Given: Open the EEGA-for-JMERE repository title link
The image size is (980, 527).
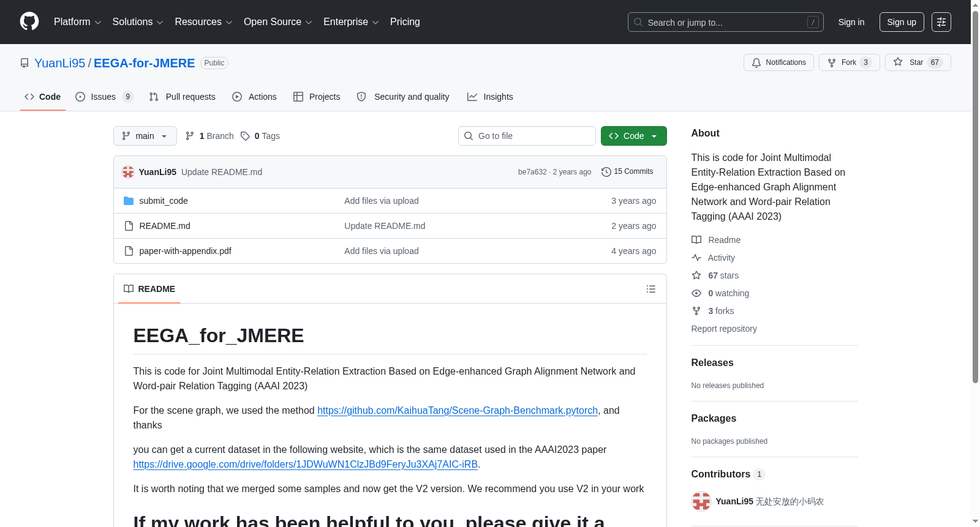Looking at the screenshot, I should click(145, 63).
